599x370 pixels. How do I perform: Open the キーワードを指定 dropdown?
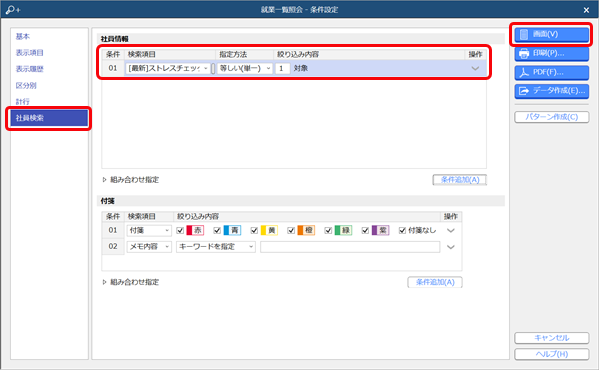(x=216, y=247)
